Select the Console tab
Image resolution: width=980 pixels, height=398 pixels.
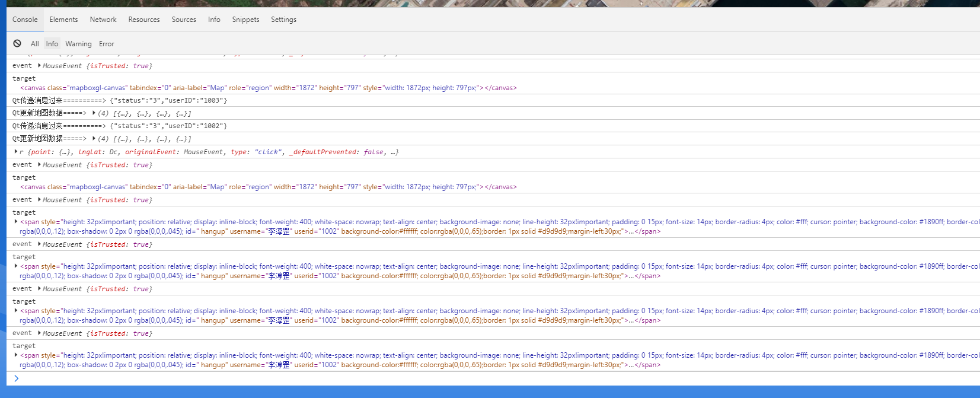click(25, 20)
